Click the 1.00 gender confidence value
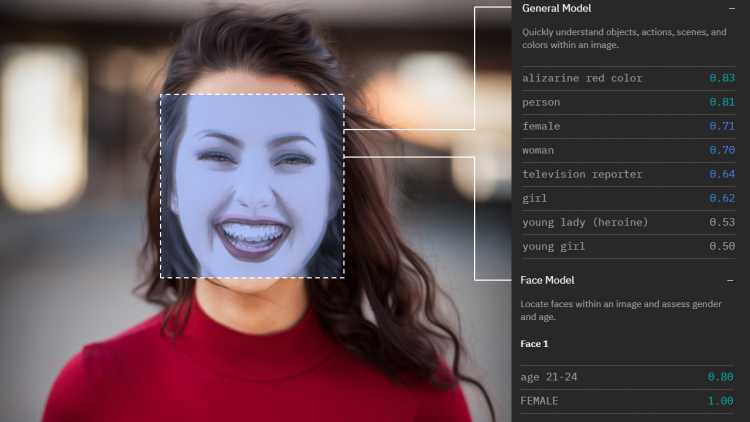Viewport: 750px width, 422px height. [x=722, y=401]
